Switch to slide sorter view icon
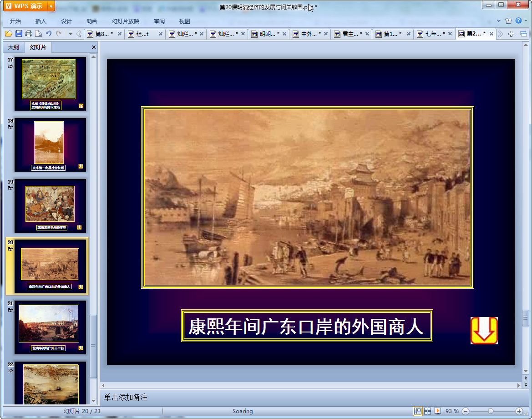The image size is (532, 419). 427,411
